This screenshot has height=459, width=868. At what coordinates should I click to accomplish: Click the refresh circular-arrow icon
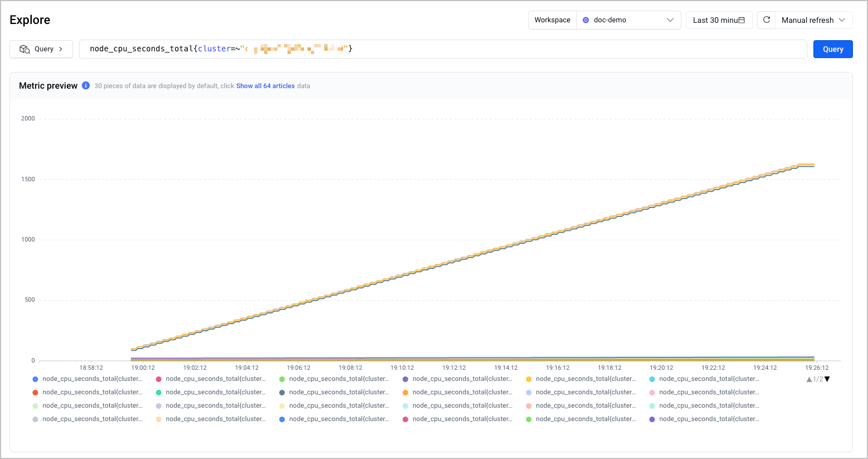(x=767, y=20)
